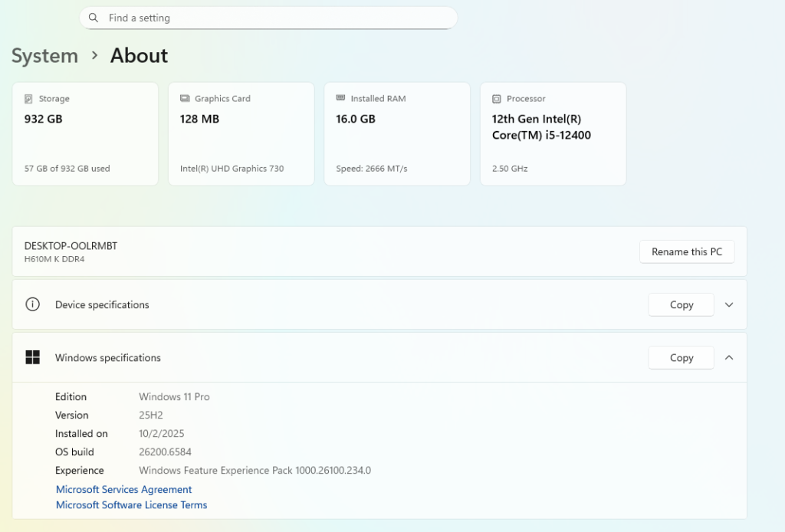Go back to System breadcrumb
The height and width of the screenshot is (532, 785).
coord(44,56)
